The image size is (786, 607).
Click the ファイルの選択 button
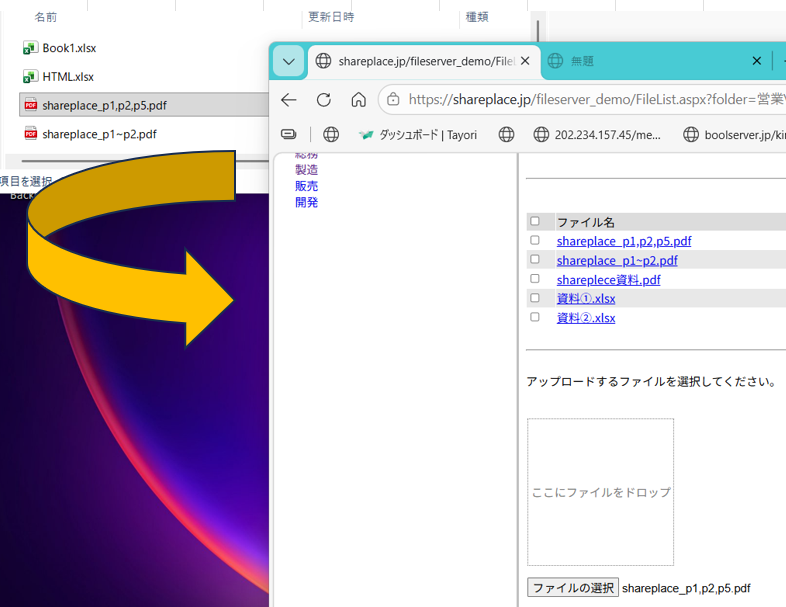[572, 587]
